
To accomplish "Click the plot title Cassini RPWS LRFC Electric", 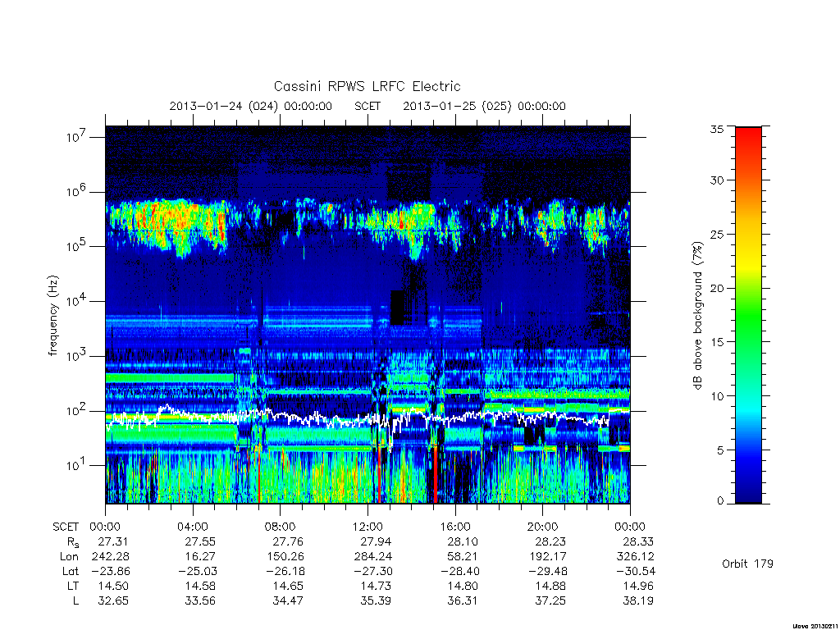I will click(367, 86).
